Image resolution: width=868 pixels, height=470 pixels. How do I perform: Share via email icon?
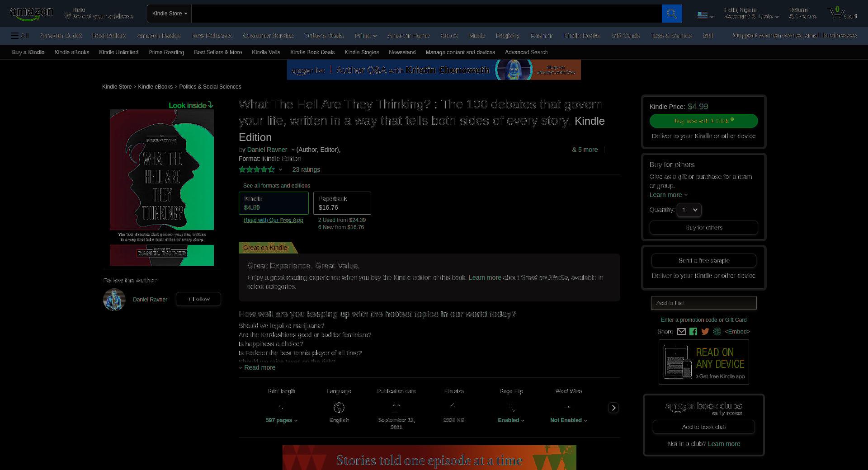coord(681,332)
